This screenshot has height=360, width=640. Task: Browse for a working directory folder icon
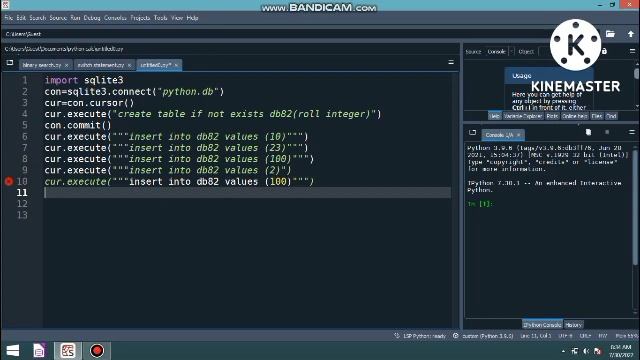click(610, 34)
